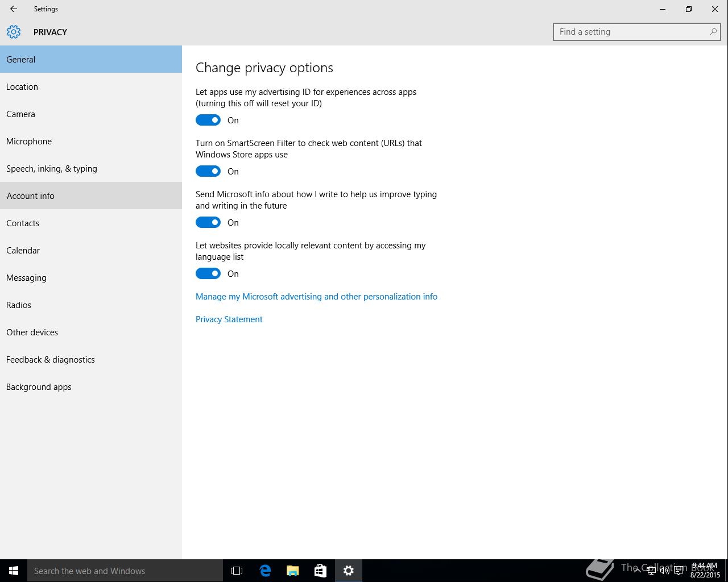728x582 pixels.
Task: Launch Microsoft Edge from the taskbar
Action: (265, 571)
